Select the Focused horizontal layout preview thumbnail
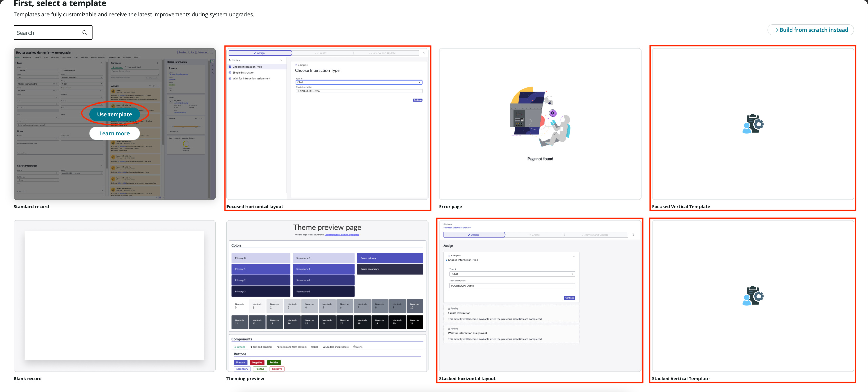 [x=327, y=124]
